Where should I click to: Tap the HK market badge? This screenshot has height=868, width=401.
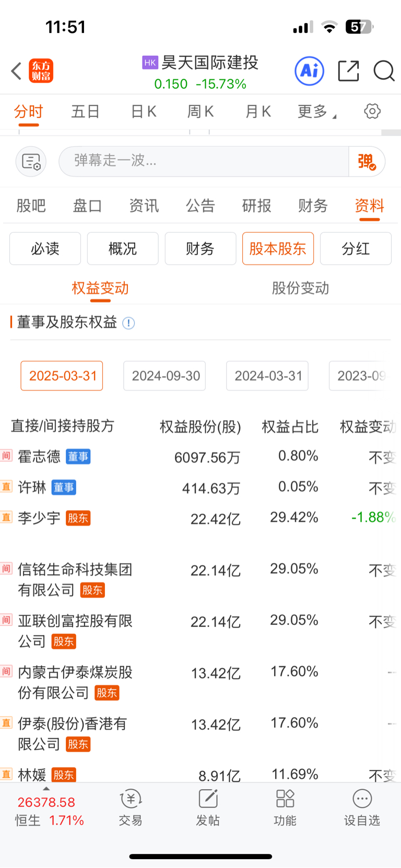click(150, 63)
